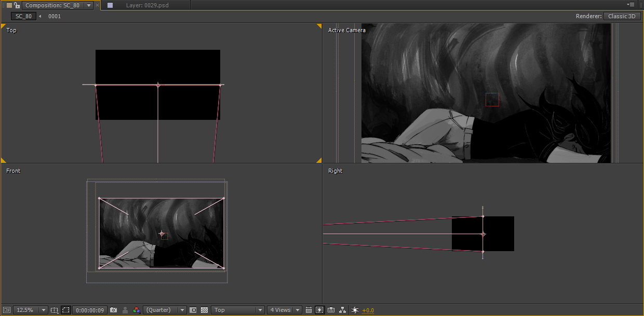Click the Classic 3D renderer button

622,16
